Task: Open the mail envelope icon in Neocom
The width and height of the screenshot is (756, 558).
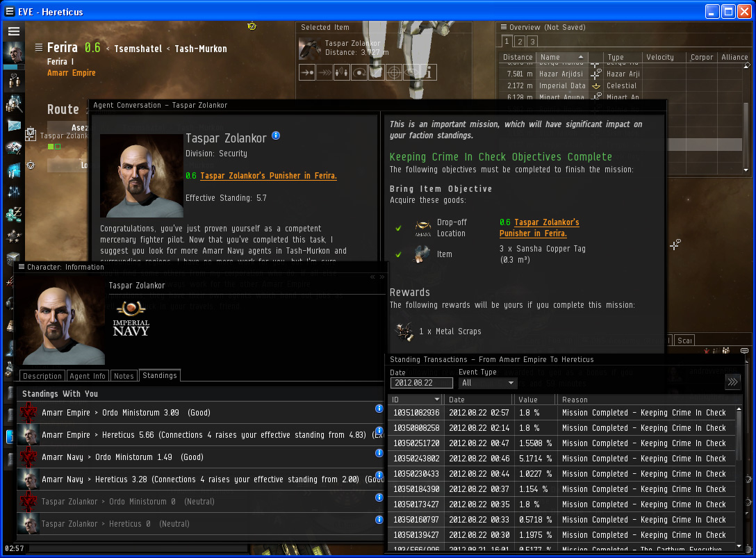Action: tap(13, 126)
